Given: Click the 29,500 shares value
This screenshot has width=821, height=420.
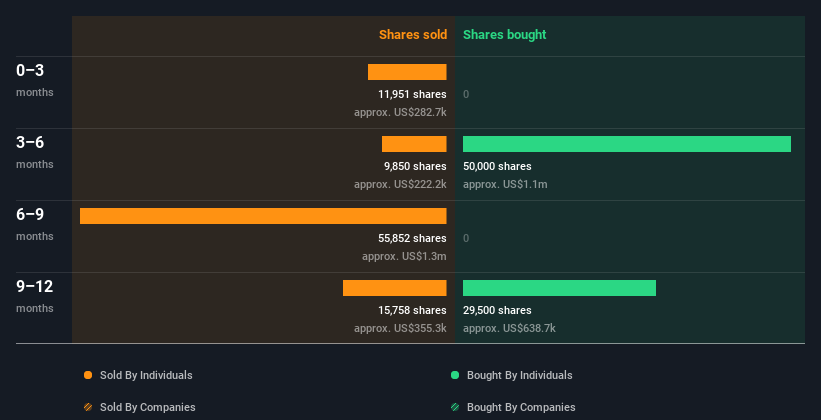Looking at the screenshot, I should pyautogui.click(x=497, y=310).
